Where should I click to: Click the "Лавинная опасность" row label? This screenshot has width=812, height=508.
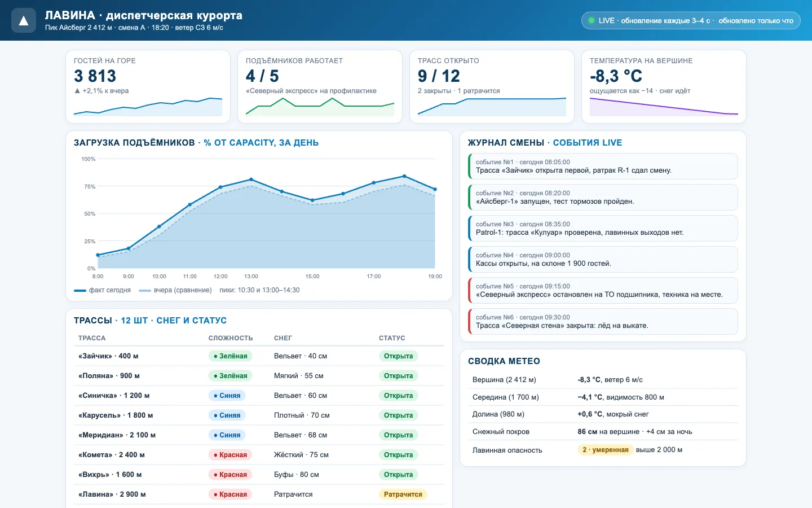507,450
